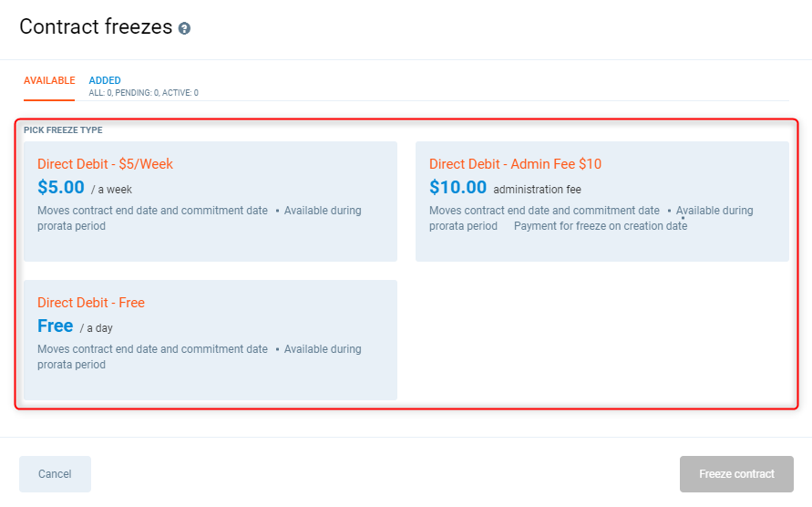This screenshot has height=507, width=812.
Task: Click the Added tab's counts text (All: 0, Pending: 0, Active: 0)
Action: [x=143, y=93]
